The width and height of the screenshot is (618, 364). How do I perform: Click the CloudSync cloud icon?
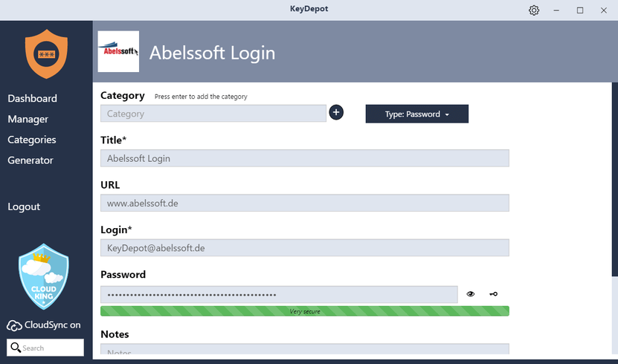(14, 325)
